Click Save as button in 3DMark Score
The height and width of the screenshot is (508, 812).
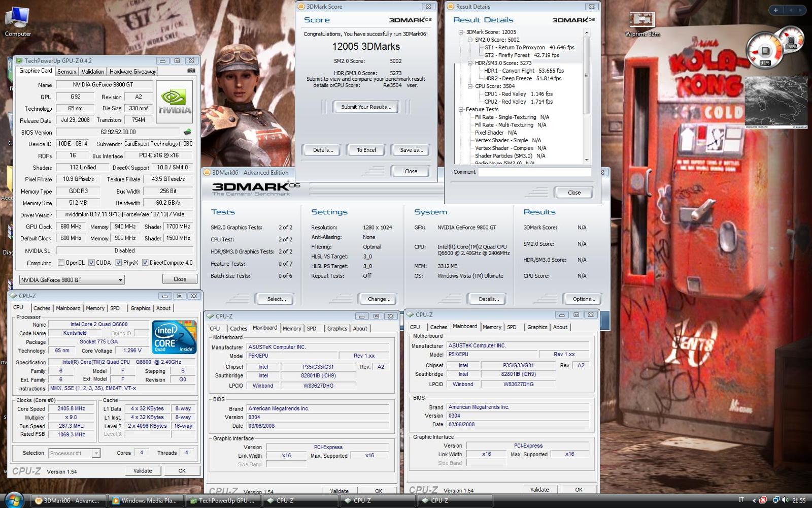(x=411, y=150)
